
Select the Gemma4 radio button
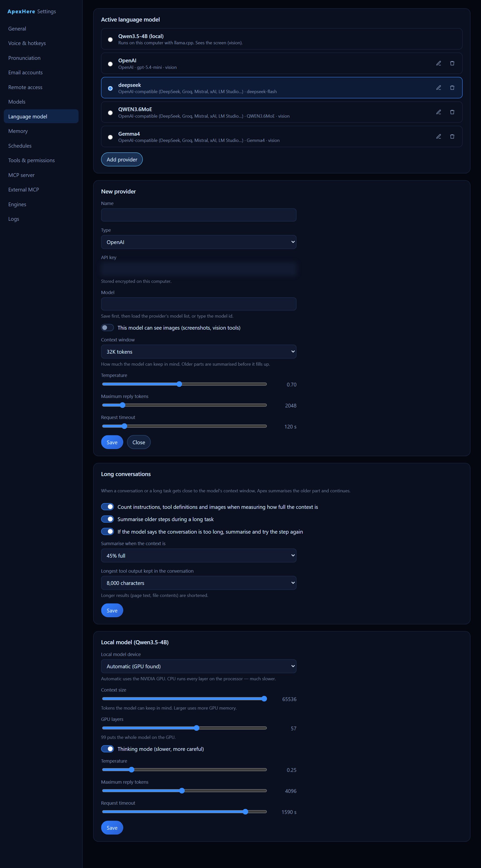pos(110,137)
